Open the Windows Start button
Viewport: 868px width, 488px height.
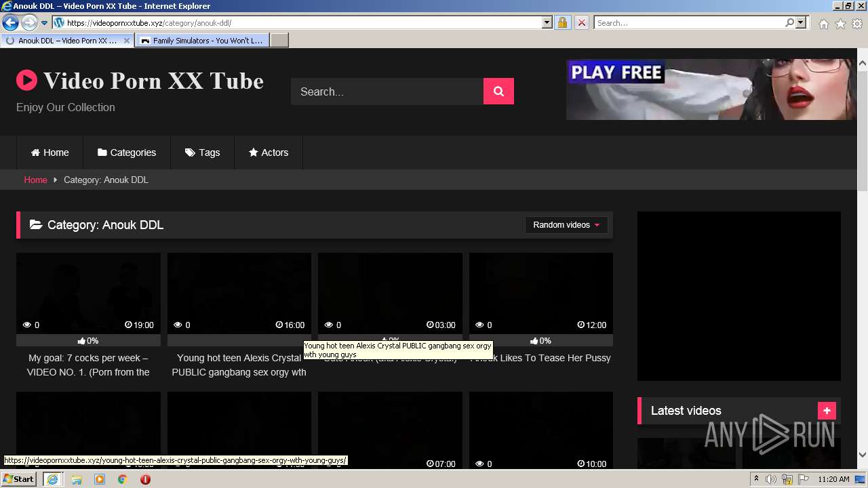pos(19,479)
